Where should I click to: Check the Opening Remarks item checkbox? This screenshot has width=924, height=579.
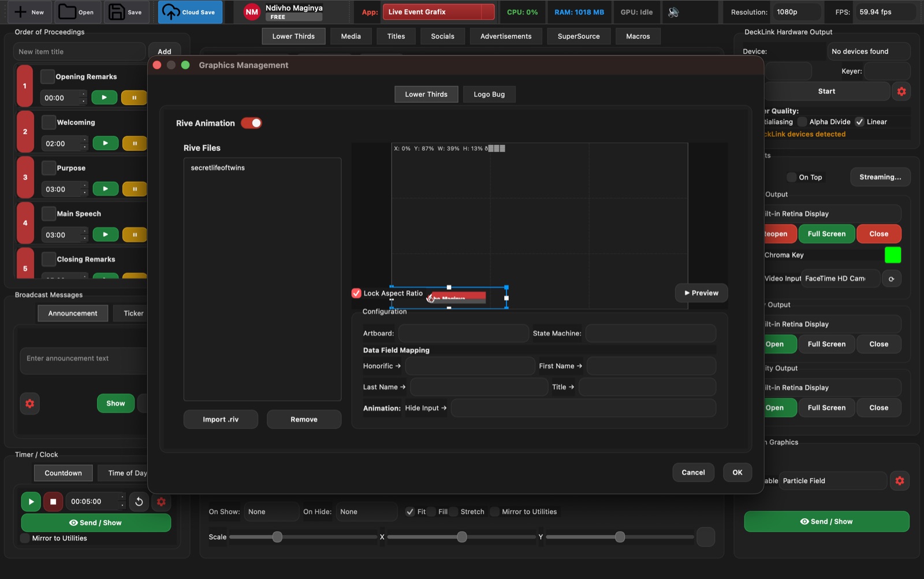tap(47, 76)
